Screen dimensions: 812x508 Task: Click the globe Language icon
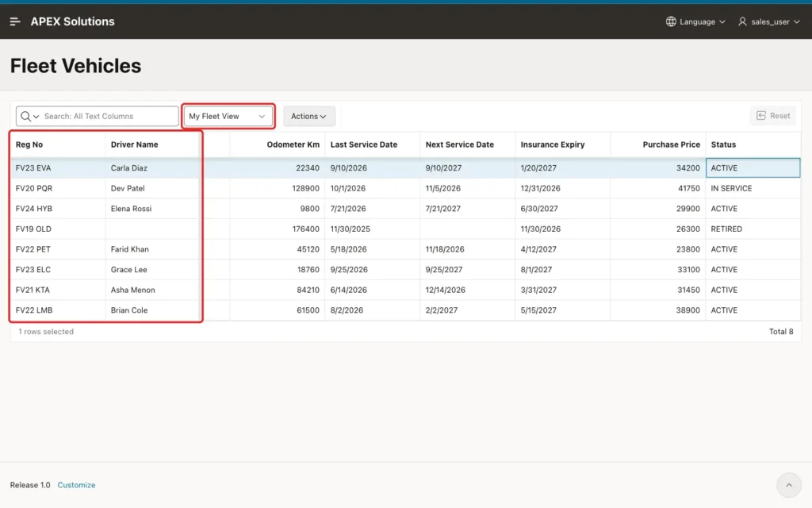click(x=671, y=21)
